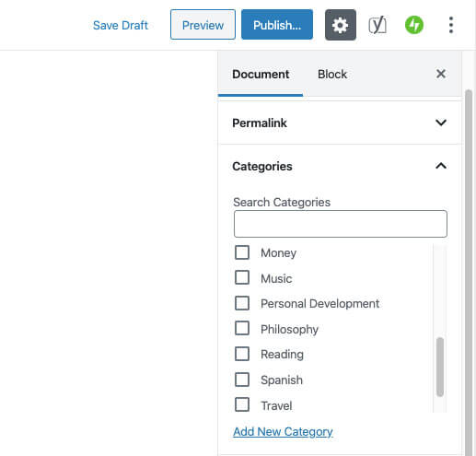Collapse the Categories section chevron
The image size is (476, 456).
tap(441, 166)
